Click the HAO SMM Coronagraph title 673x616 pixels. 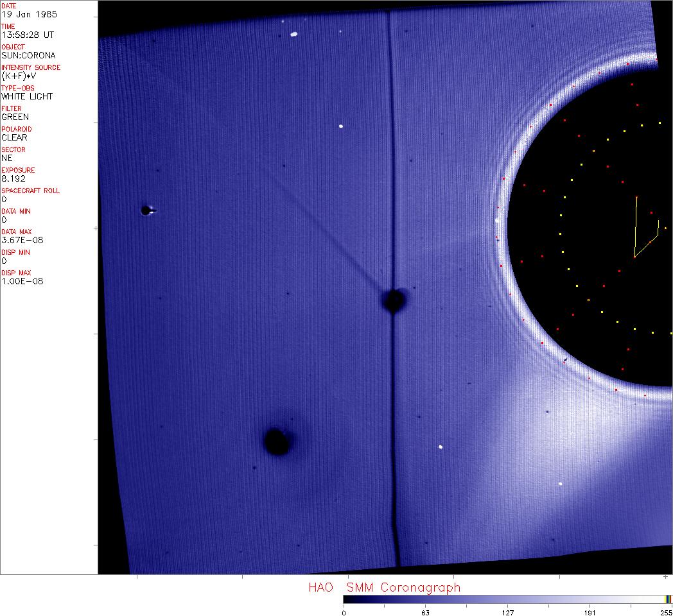click(x=384, y=587)
